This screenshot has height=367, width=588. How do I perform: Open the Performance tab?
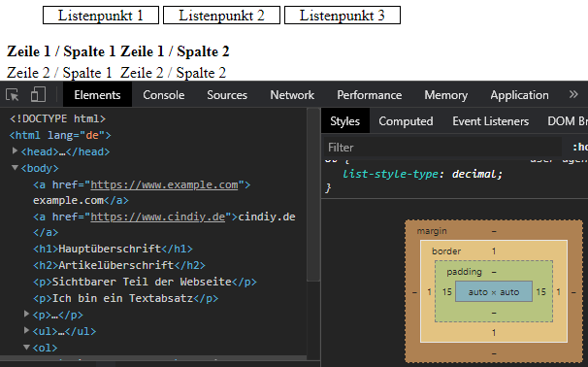click(x=370, y=95)
